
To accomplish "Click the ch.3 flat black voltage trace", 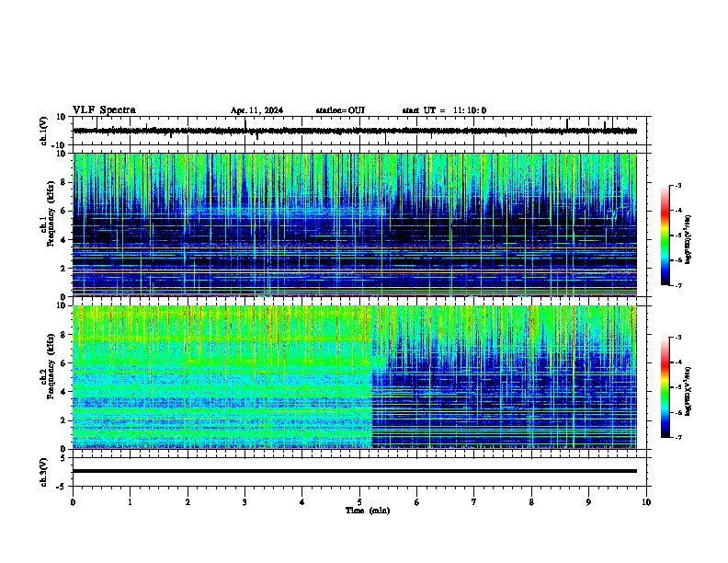I will tap(355, 471).
